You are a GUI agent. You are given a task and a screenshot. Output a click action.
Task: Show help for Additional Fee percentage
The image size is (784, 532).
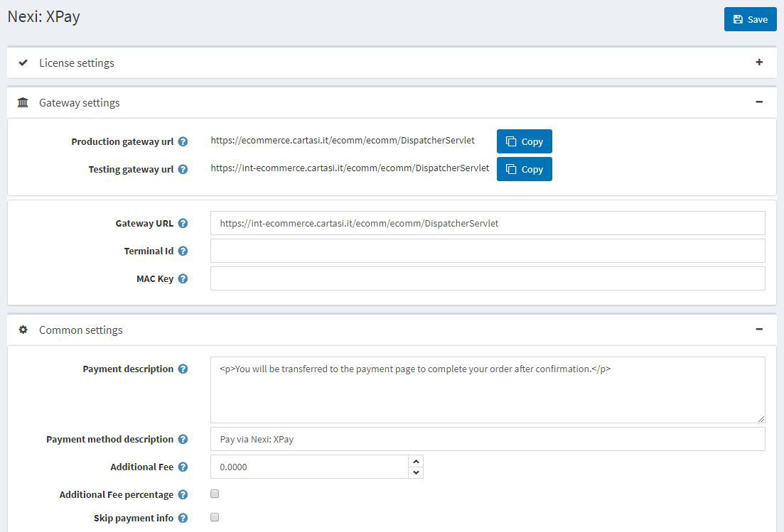[183, 494]
